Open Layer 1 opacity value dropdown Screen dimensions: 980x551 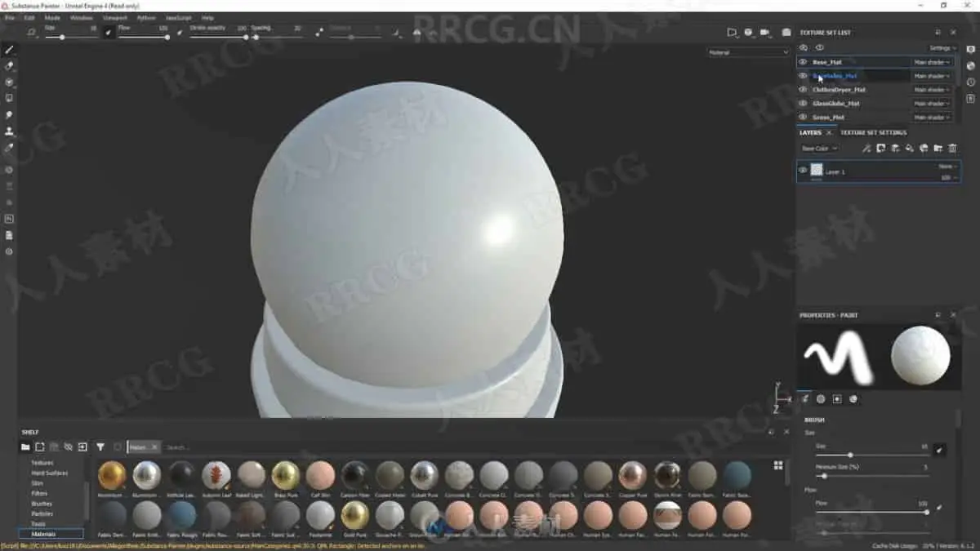[947, 177]
